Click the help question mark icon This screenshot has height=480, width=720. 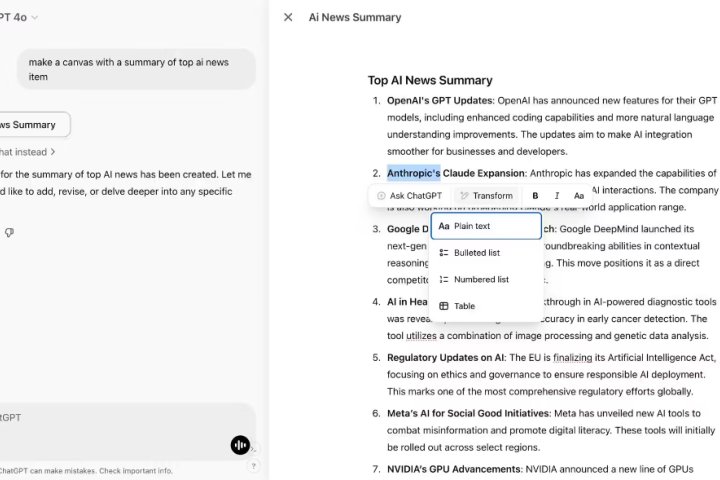click(253, 466)
